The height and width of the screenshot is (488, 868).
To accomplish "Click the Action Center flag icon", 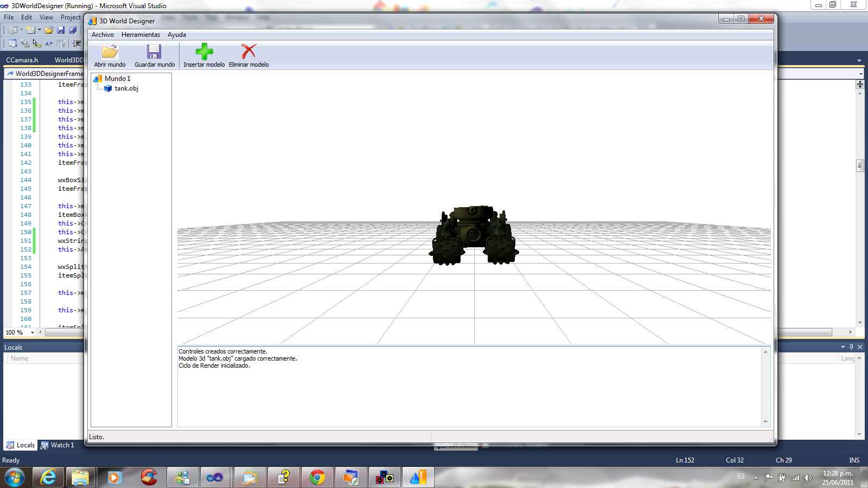I will pos(769,478).
